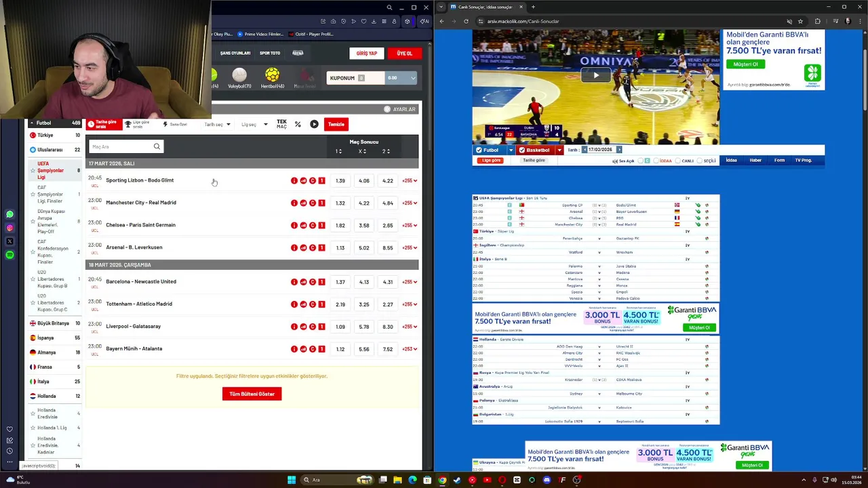Viewport: 868px width, 488px height.
Task: Go to next date arrow in Mackolik
Action: tap(618, 150)
